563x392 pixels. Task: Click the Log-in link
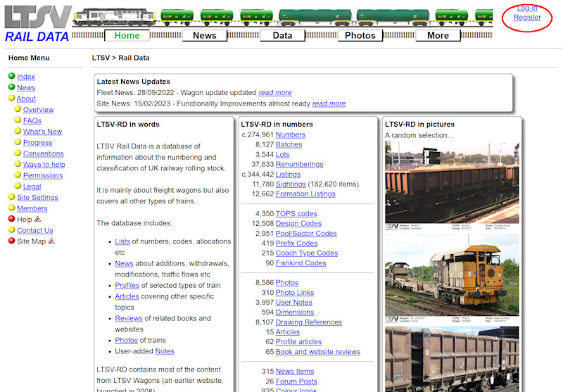[x=527, y=8]
